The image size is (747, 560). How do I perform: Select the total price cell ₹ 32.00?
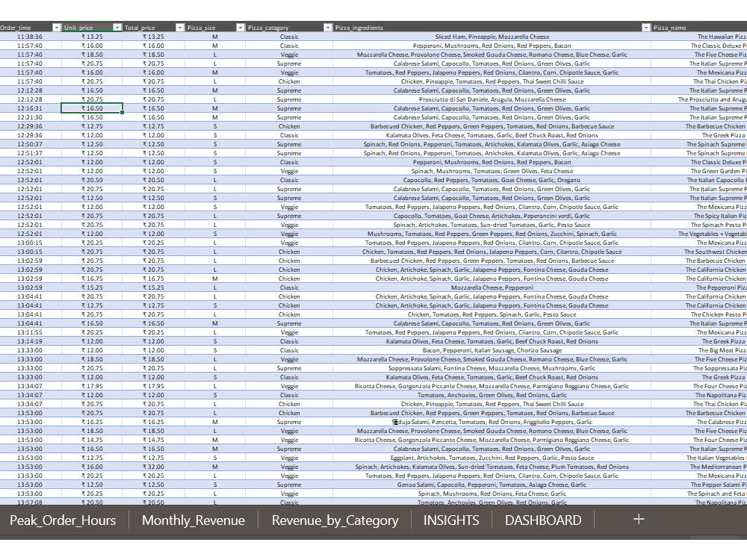[x=153, y=467]
